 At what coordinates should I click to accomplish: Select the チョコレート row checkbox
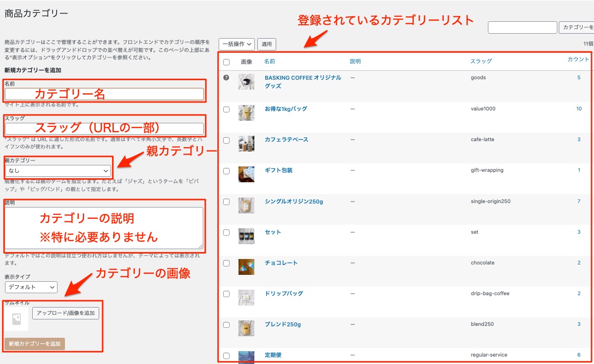click(226, 263)
